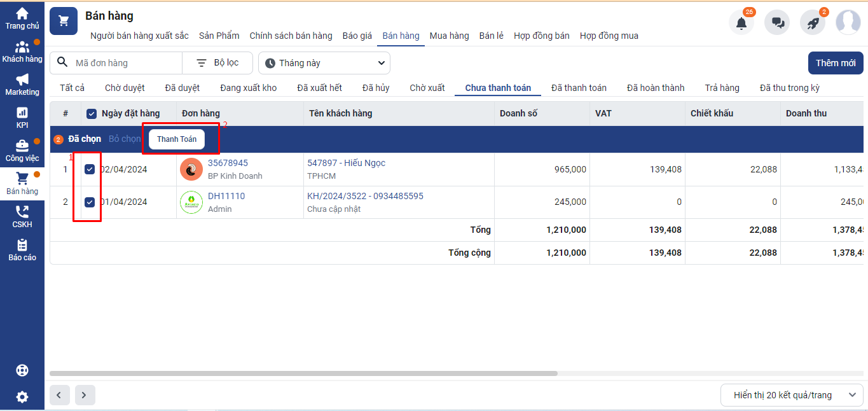The width and height of the screenshot is (868, 411).
Task: Open the chat messages icon
Action: tap(777, 23)
